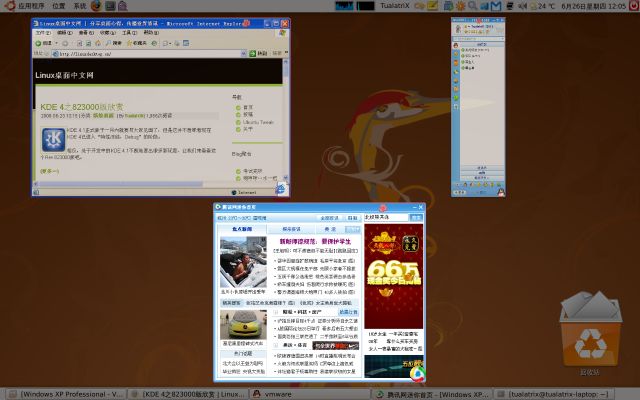Open the purple headline news link

pos(315,242)
